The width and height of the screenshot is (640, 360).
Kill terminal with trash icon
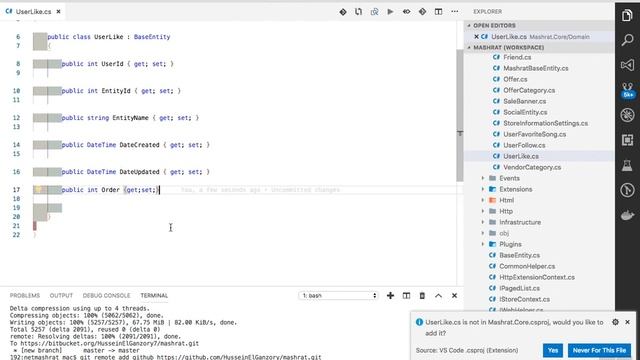[422, 296]
